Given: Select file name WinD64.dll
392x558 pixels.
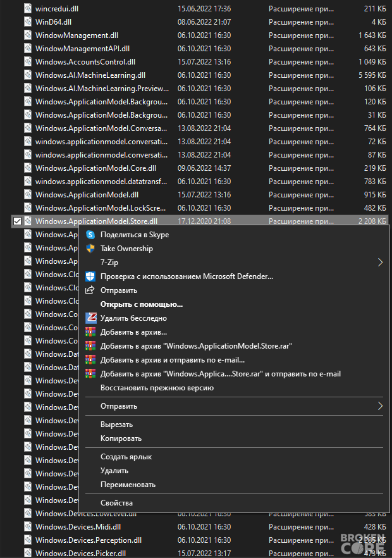Looking at the screenshot, I should pyautogui.click(x=53, y=22).
